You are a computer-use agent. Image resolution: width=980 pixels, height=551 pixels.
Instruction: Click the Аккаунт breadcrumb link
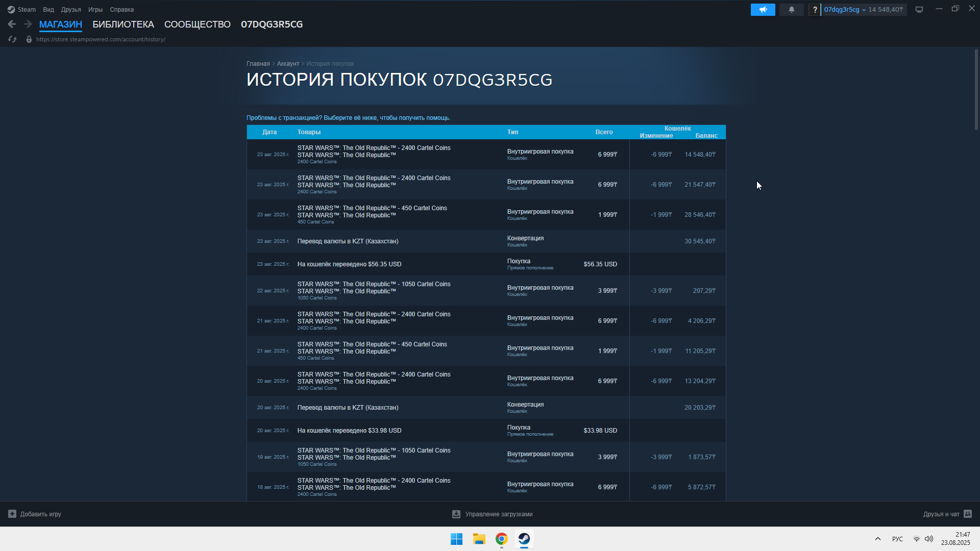pos(288,64)
